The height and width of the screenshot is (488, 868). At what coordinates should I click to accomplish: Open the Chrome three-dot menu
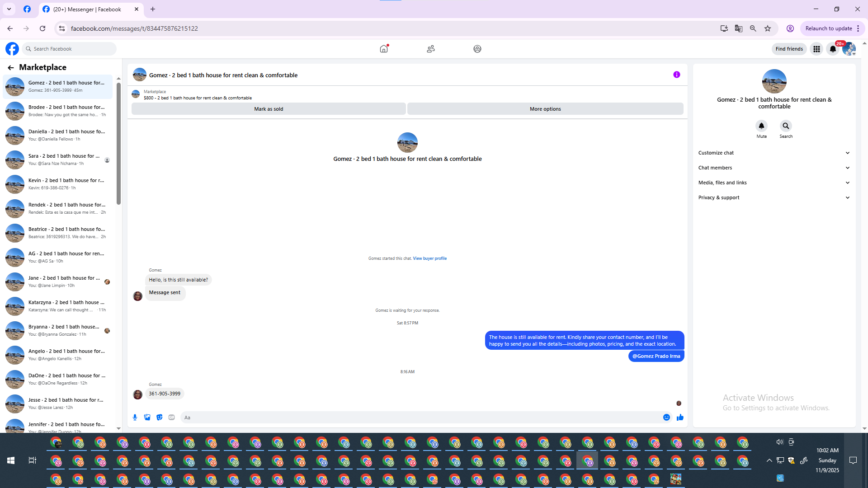pos(858,28)
